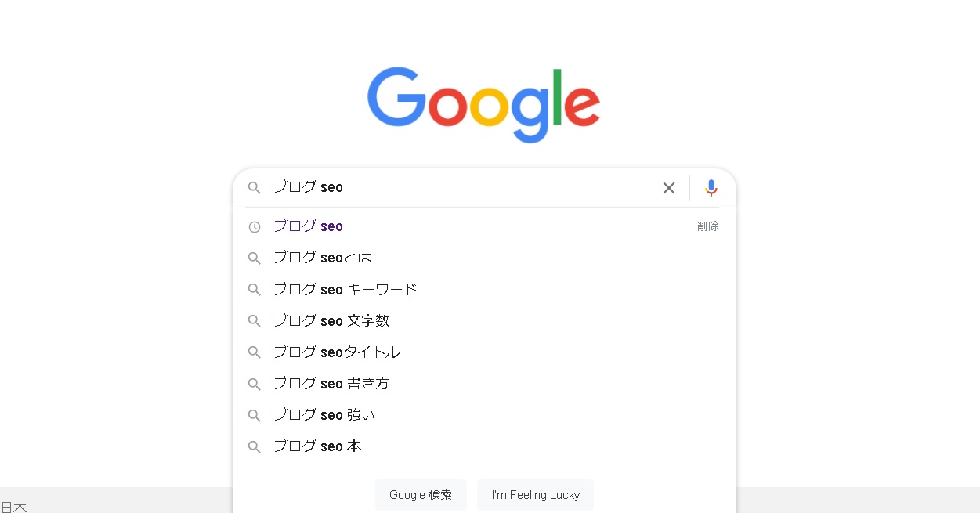Image resolution: width=980 pixels, height=513 pixels.
Task: Pick suggestion ブログ seo 書き方
Action: coord(331,384)
